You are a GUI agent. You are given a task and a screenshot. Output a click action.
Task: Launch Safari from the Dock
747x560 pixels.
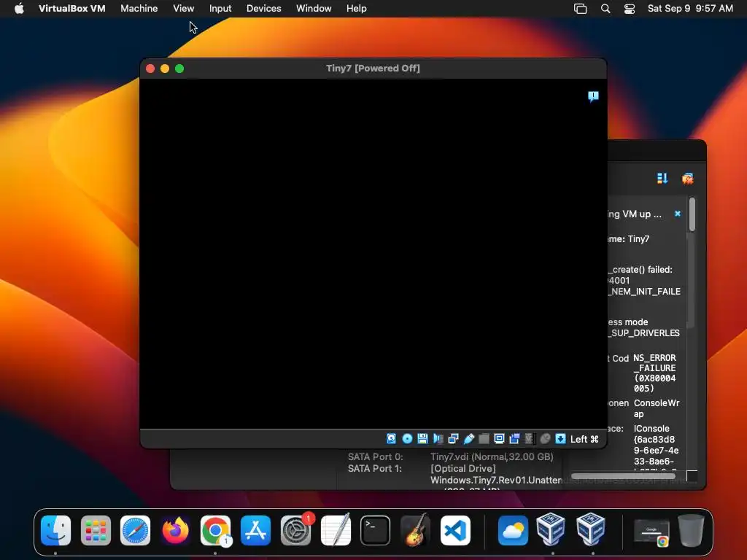(x=135, y=530)
